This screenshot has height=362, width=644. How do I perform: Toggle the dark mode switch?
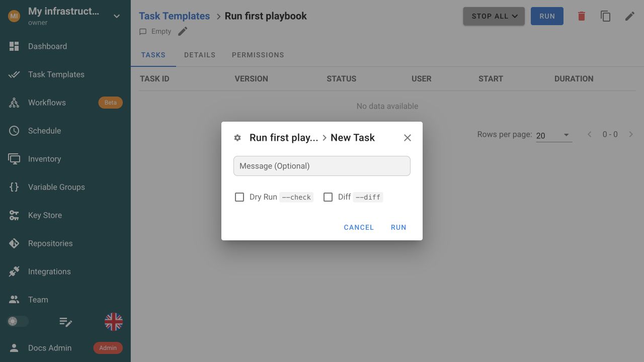tap(18, 321)
